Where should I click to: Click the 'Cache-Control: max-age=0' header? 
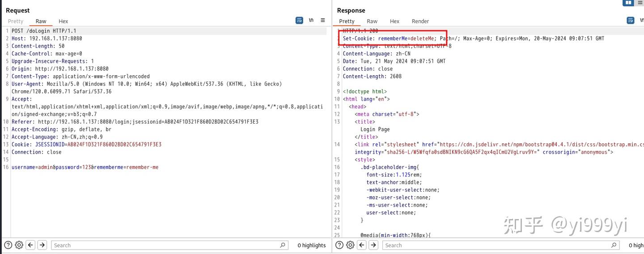[x=47, y=54]
